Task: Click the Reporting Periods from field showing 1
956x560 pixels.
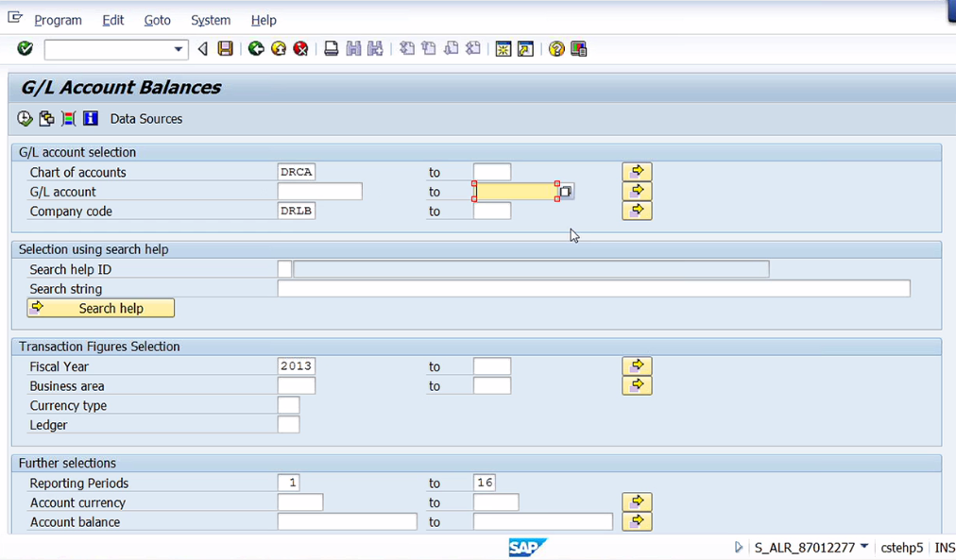Action: [x=288, y=483]
